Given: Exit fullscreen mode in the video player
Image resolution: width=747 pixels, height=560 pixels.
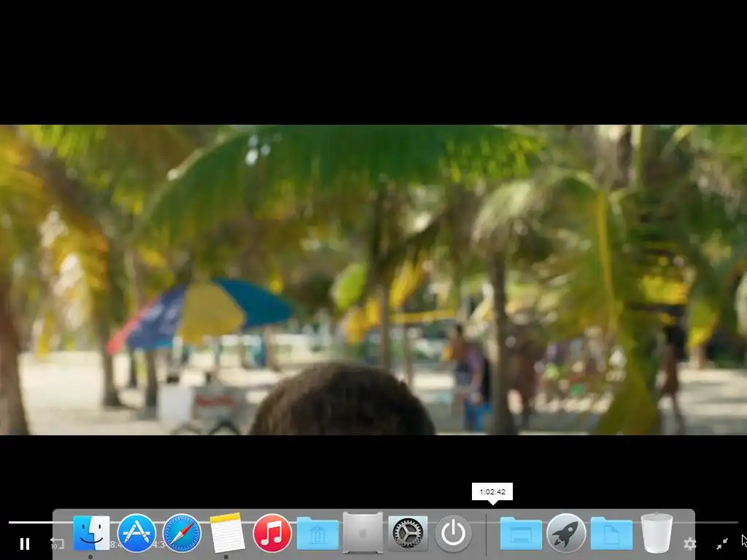Looking at the screenshot, I should point(722,543).
